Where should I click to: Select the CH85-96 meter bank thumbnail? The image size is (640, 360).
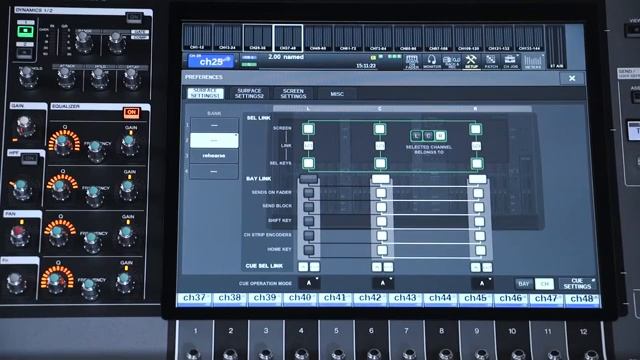[408, 38]
